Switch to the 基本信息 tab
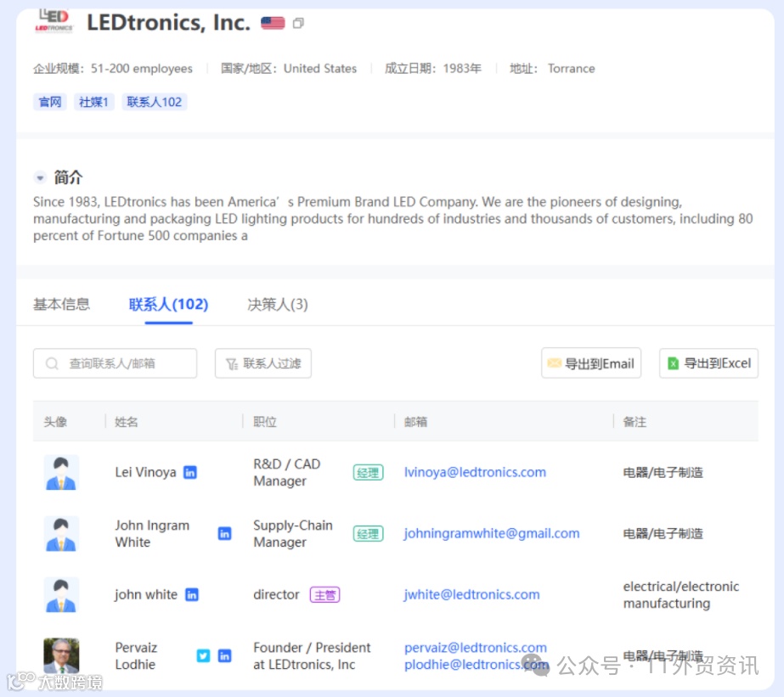 point(61,304)
